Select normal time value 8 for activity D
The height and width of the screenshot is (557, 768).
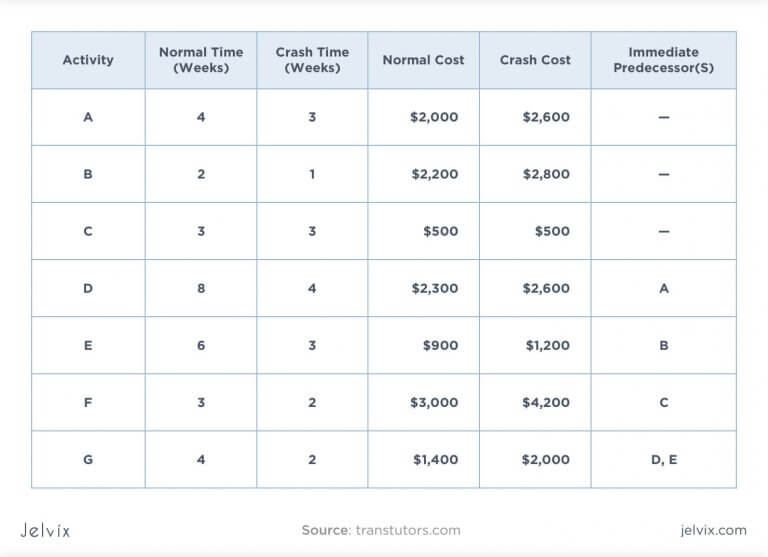[201, 288]
